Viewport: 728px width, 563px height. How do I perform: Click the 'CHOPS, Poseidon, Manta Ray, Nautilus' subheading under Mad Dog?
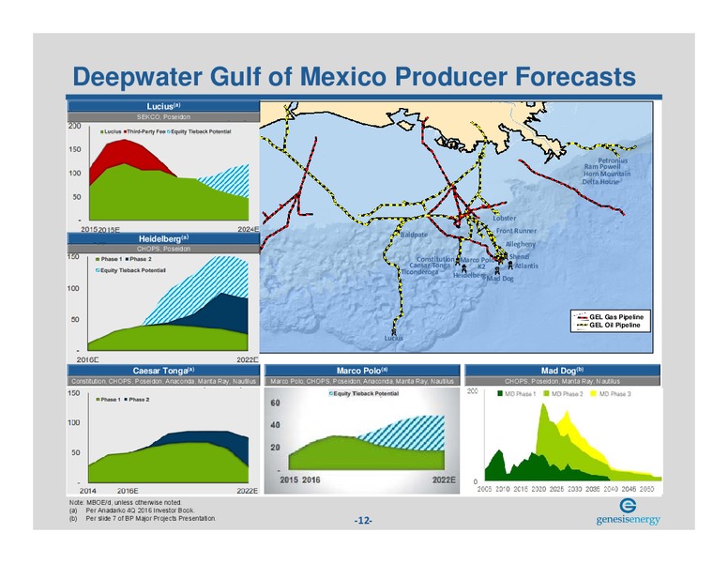[x=562, y=381]
